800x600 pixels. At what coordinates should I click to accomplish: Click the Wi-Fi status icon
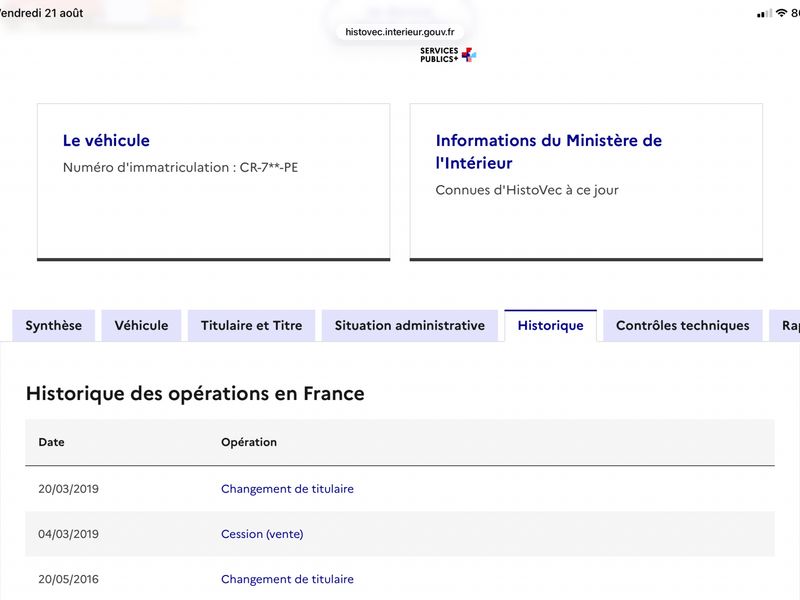click(x=781, y=13)
